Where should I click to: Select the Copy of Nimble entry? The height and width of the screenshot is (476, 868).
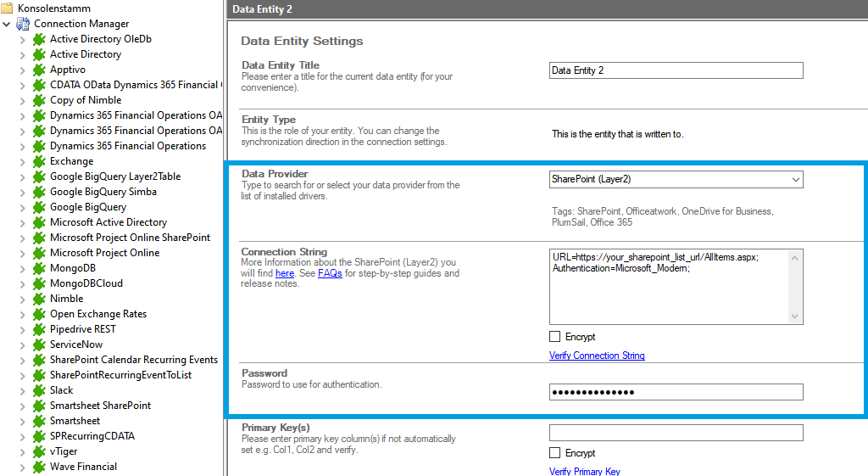[x=86, y=100]
